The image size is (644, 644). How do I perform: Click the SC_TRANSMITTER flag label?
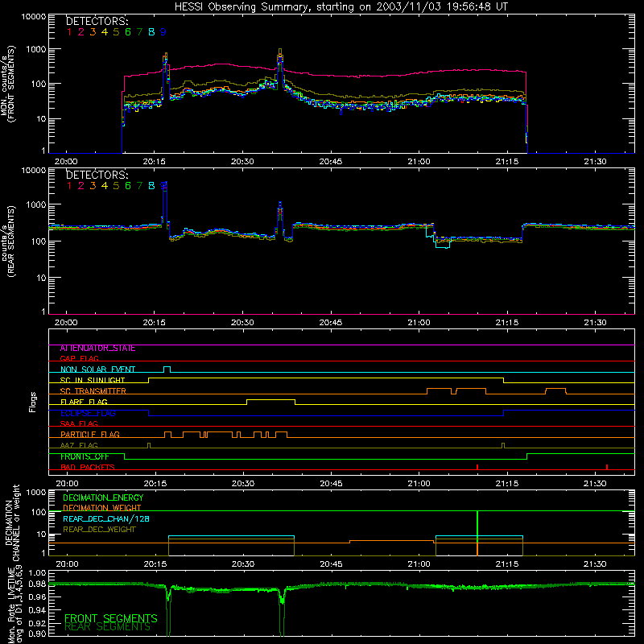click(93, 391)
